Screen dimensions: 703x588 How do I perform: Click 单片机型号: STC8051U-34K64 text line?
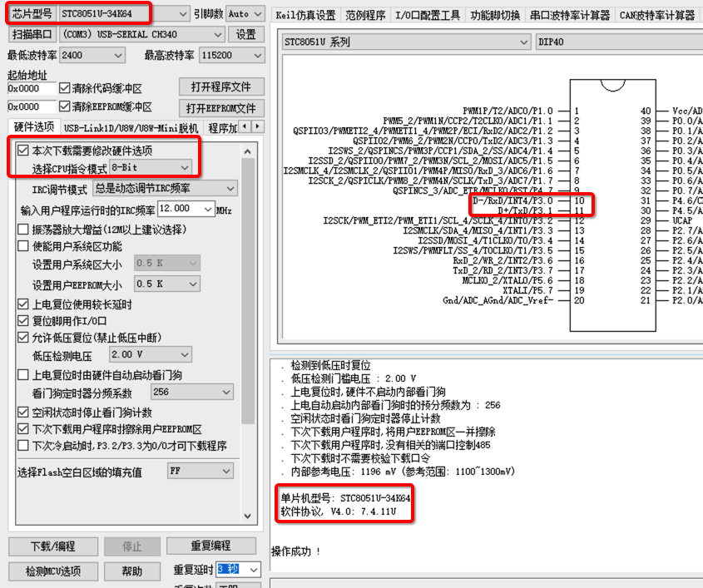[x=345, y=498]
